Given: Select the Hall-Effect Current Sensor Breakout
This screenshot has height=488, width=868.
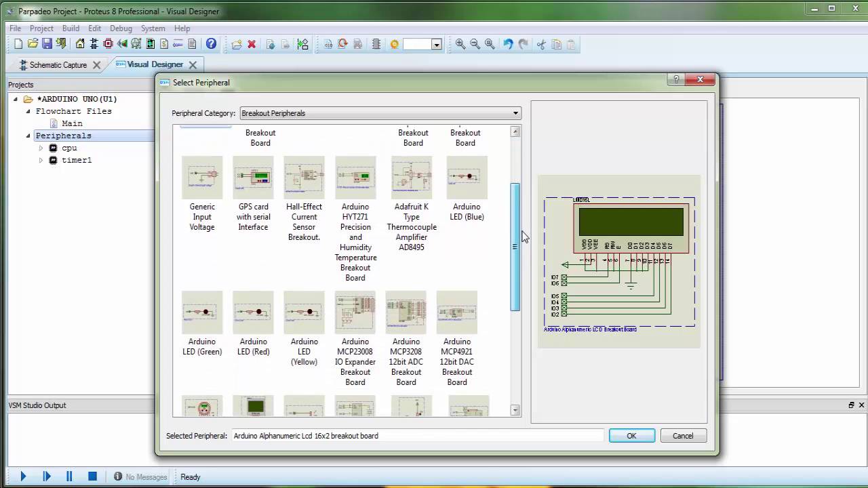Looking at the screenshot, I should click(x=304, y=199).
